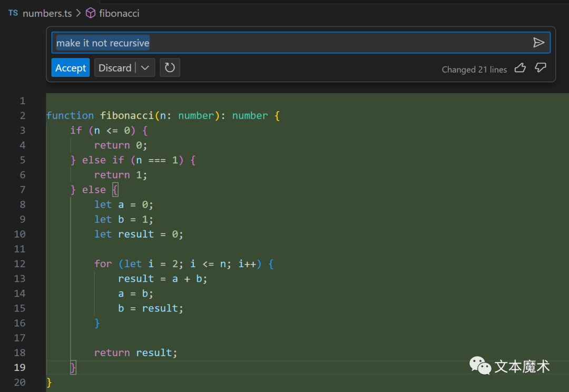Click the 'a = b;' assignment line
Image resolution: width=569 pixels, height=392 pixels.
coord(136,293)
